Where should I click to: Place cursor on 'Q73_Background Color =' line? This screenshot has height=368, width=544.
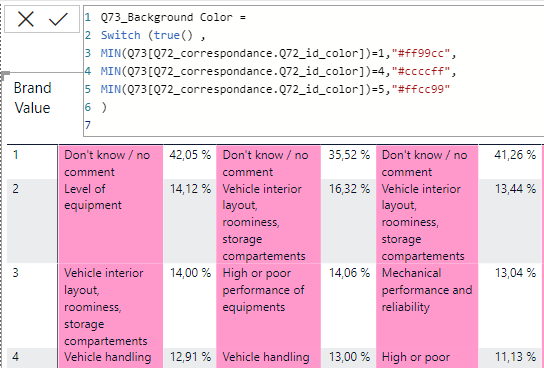point(173,17)
